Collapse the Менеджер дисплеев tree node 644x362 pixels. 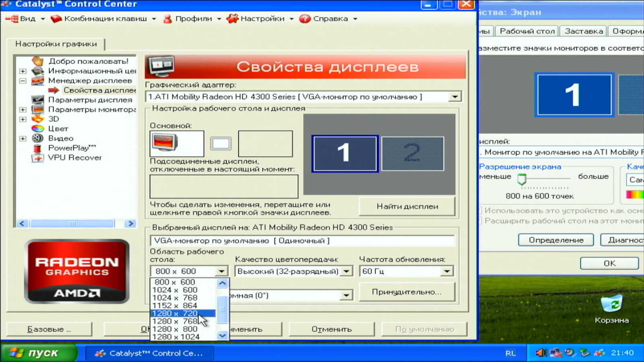(23, 81)
